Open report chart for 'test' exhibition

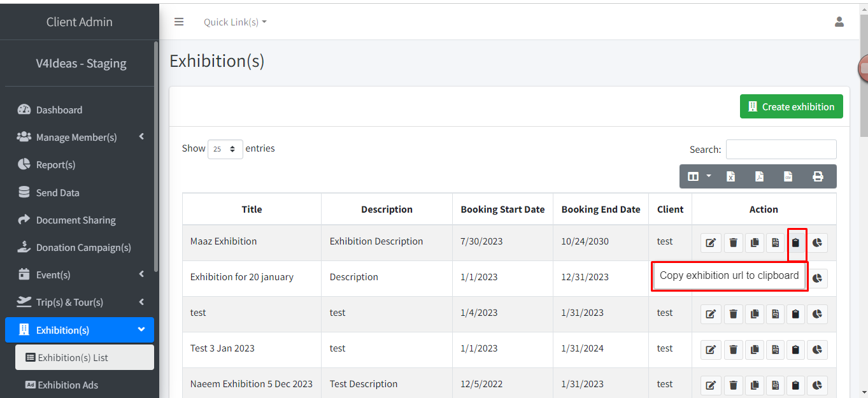(x=817, y=314)
